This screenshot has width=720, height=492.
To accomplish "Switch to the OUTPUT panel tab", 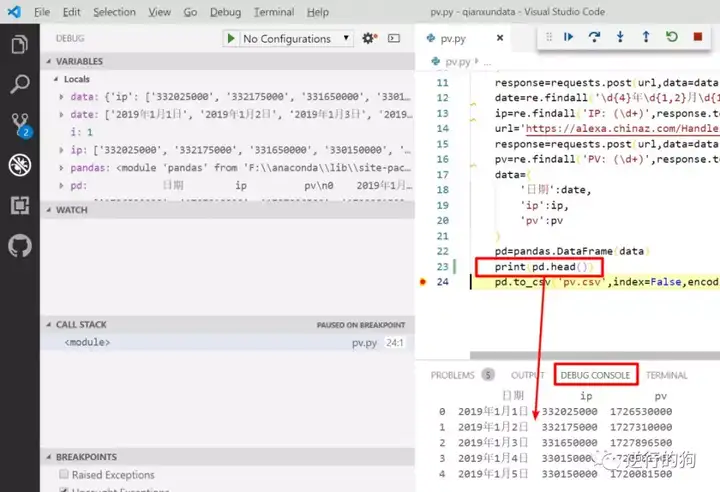I will click(528, 375).
